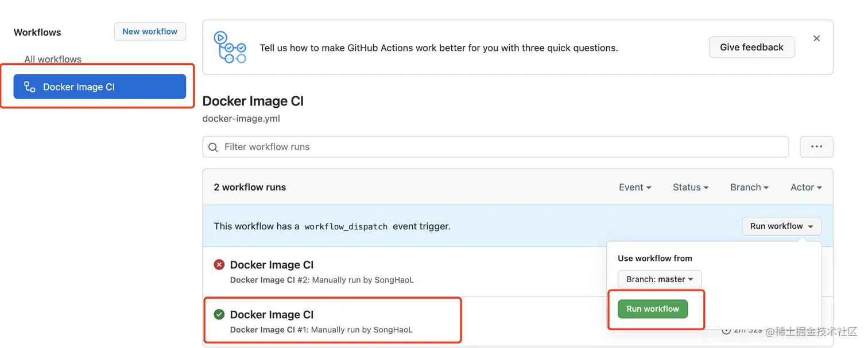This screenshot has width=868, height=348.
Task: Open the Branch filter dropdown
Action: click(x=749, y=187)
